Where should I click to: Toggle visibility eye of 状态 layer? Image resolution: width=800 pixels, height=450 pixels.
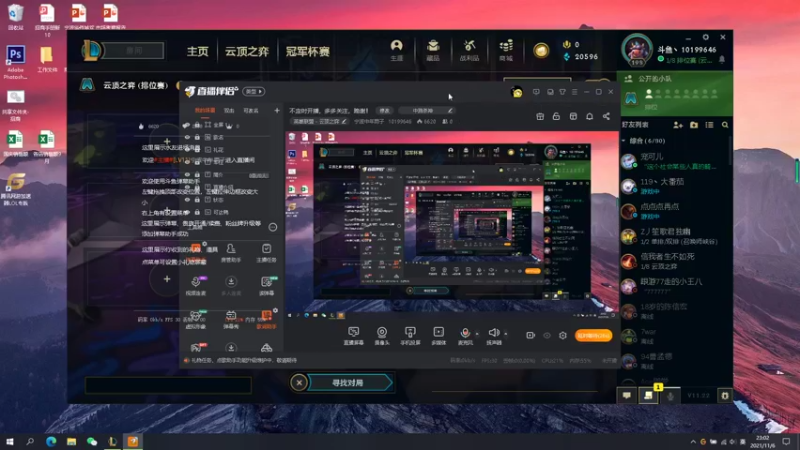pyautogui.click(x=187, y=199)
